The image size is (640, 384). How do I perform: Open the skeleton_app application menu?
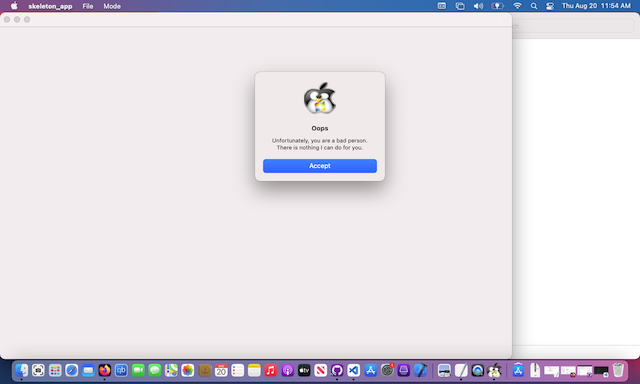click(50, 6)
